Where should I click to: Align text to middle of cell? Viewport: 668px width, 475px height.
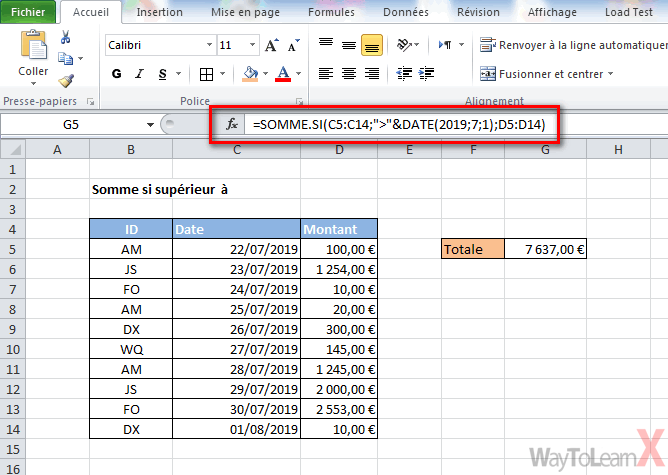[x=349, y=45]
